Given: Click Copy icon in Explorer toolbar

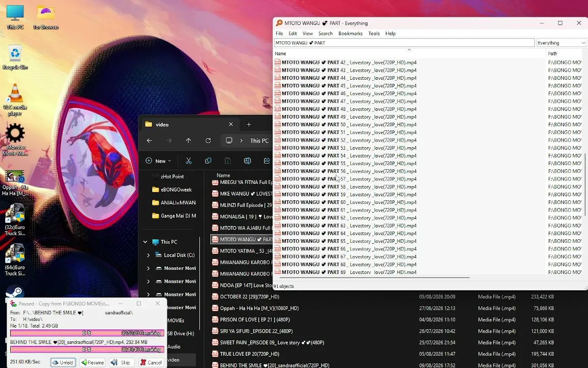Looking at the screenshot, I should [208, 160].
